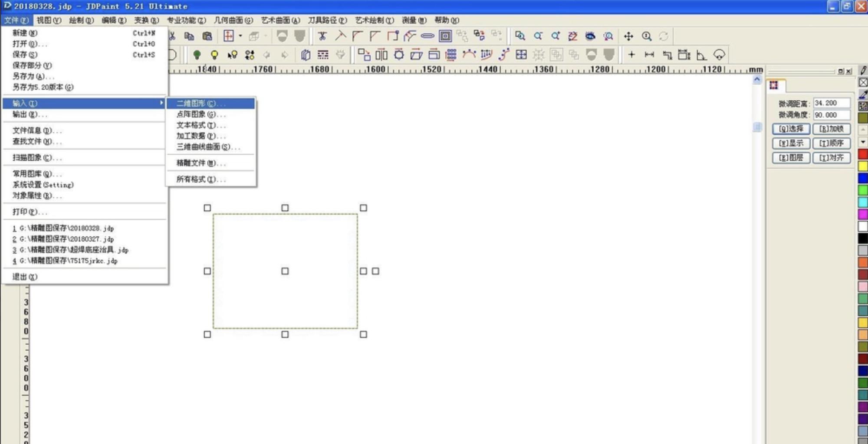
Task: Click the horizontal distance dimension icon
Action: pos(649,55)
